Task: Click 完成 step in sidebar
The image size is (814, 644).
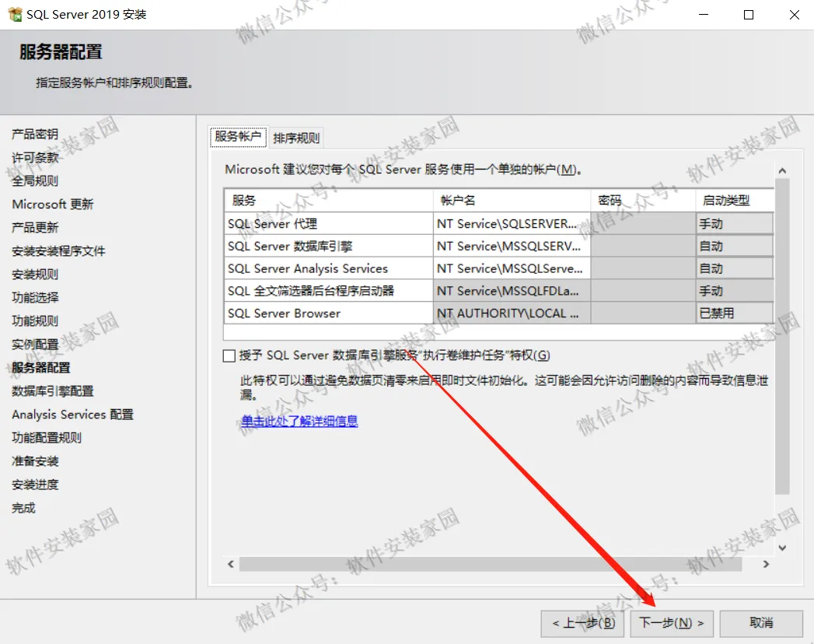Action: pyautogui.click(x=23, y=508)
